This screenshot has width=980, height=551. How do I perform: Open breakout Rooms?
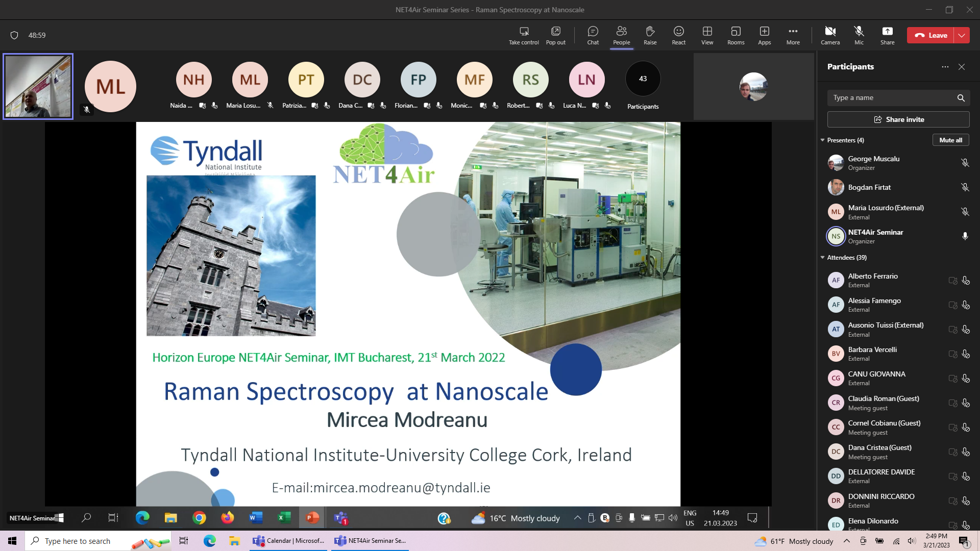click(736, 35)
